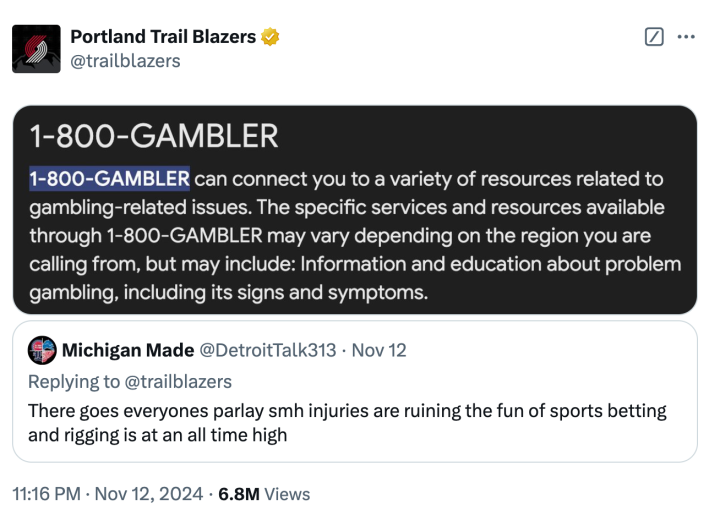Click the @trailblazers handle under the name
The height and width of the screenshot is (515, 709).
click(x=125, y=61)
